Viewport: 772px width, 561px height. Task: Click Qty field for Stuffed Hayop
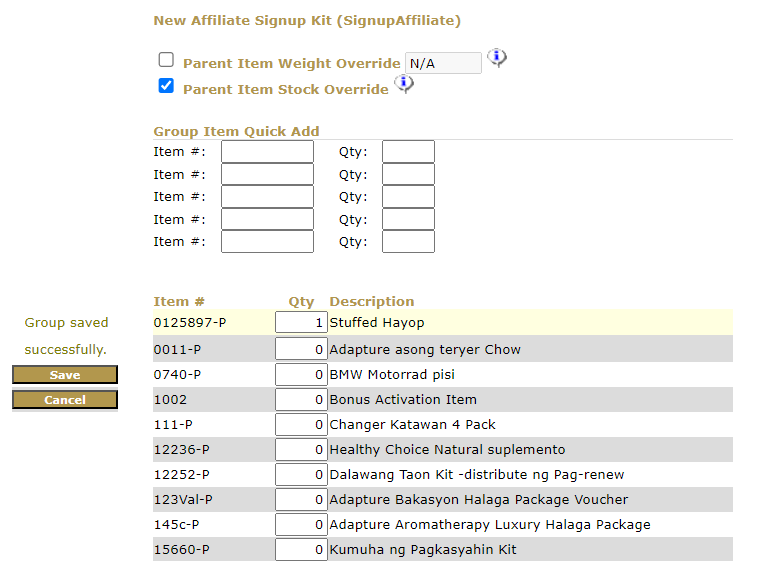(301, 323)
